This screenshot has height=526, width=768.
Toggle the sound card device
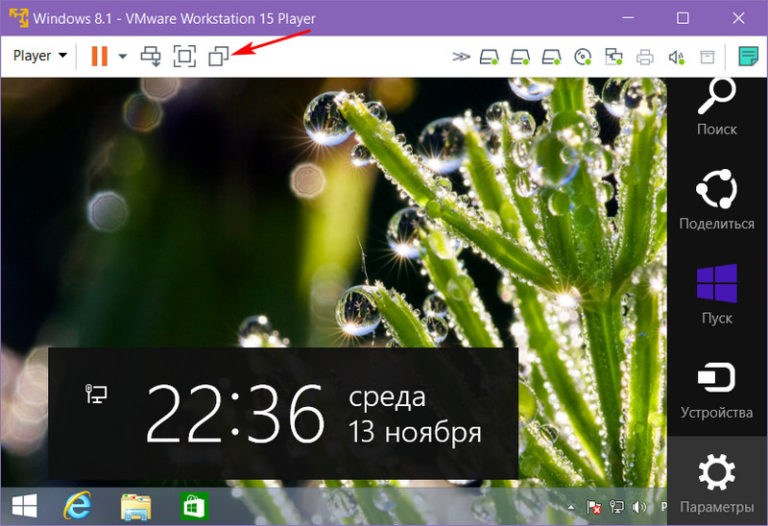tap(676, 57)
